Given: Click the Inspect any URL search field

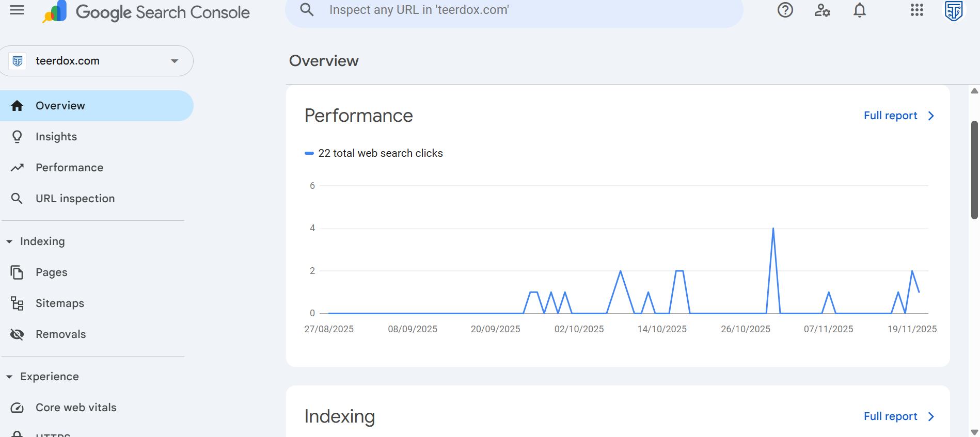Looking at the screenshot, I should coord(516,10).
